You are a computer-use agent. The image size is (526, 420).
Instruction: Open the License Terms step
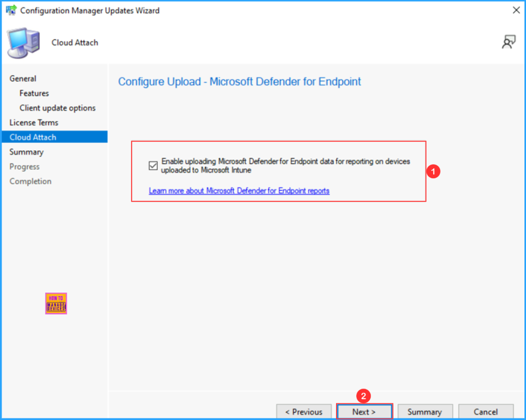[x=34, y=123]
